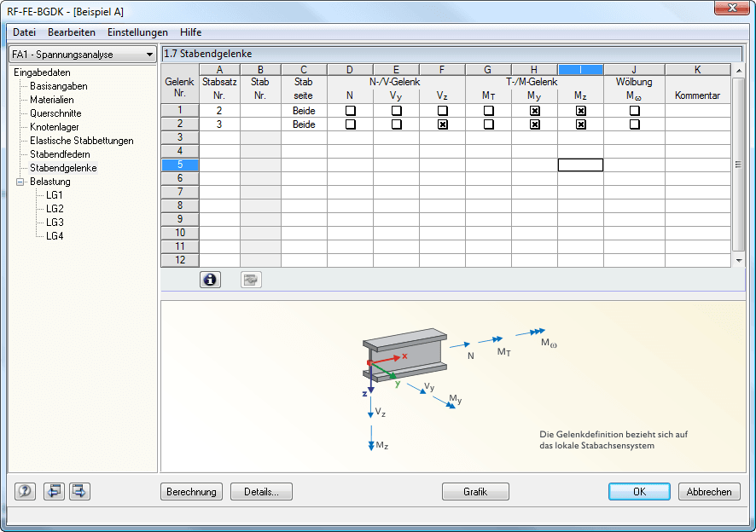This screenshot has height=532, width=756.
Task: Select Stabendfedern in the tree
Action: pos(60,154)
